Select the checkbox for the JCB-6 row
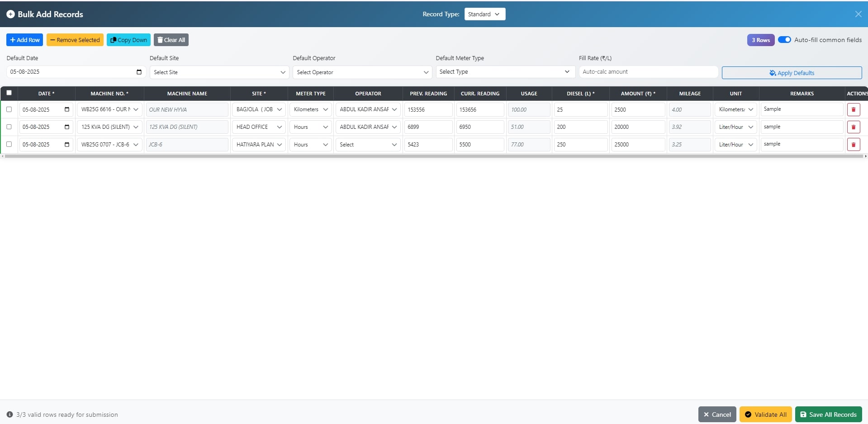Viewport: 868px width, 424px height. tap(9, 144)
